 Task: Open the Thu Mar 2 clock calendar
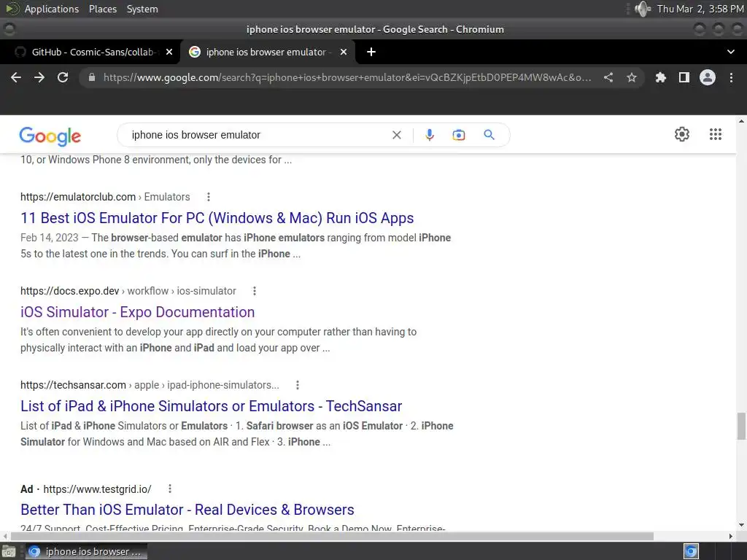point(700,9)
